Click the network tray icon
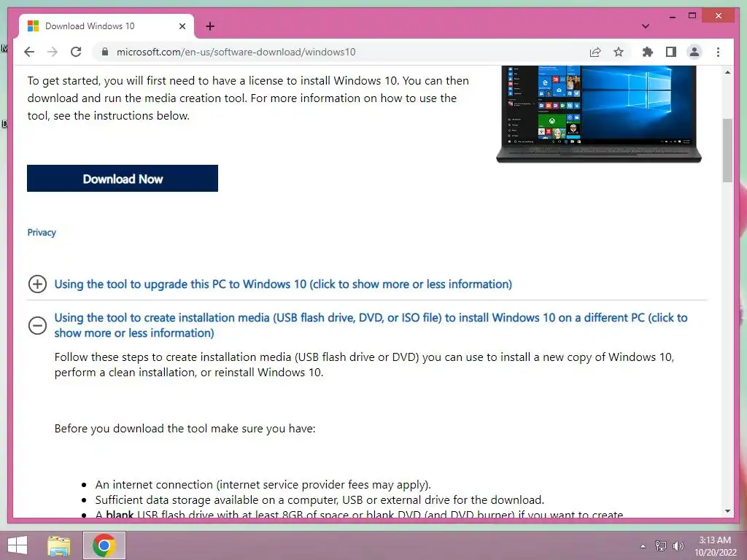The image size is (747, 560). [661, 545]
